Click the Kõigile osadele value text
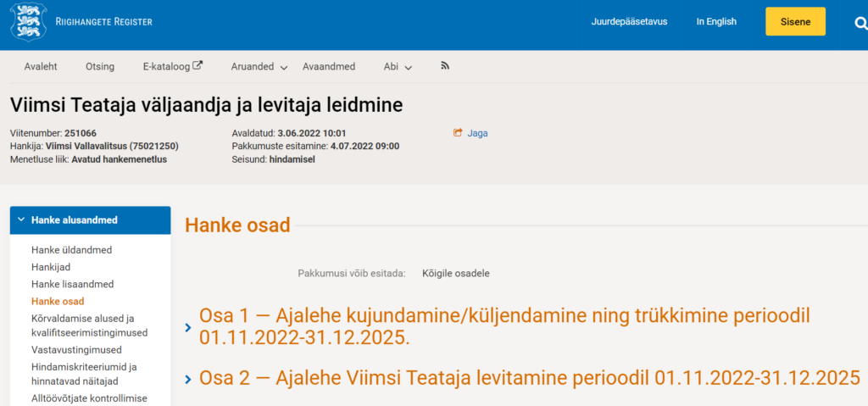Image resolution: width=868 pixels, height=406 pixels. tap(455, 273)
